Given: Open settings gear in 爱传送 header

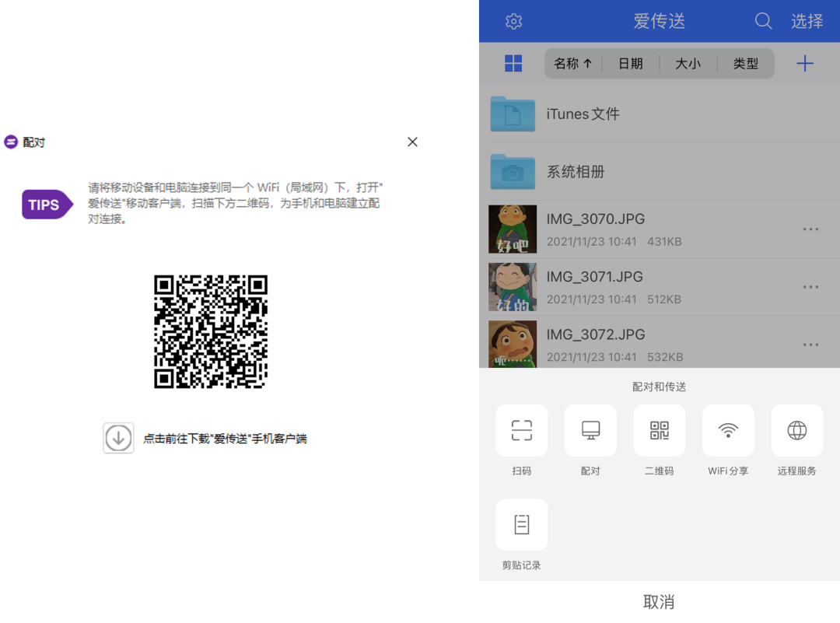Looking at the screenshot, I should tap(513, 22).
